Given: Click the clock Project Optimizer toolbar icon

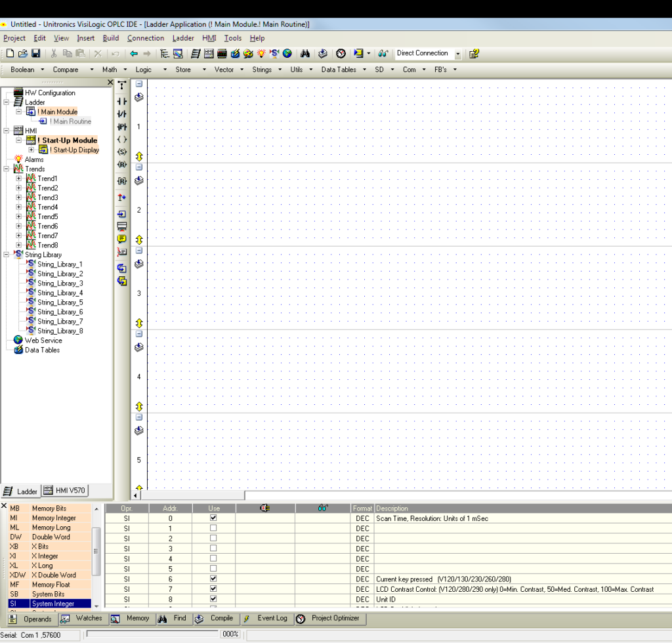Looking at the screenshot, I should [341, 54].
